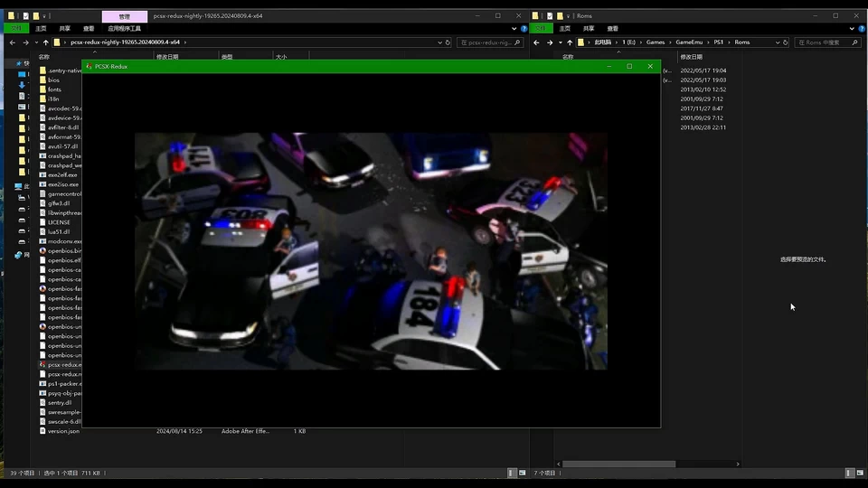Select the exe2iso.exe file
Viewport: 868px width, 488px height.
[x=63, y=184]
